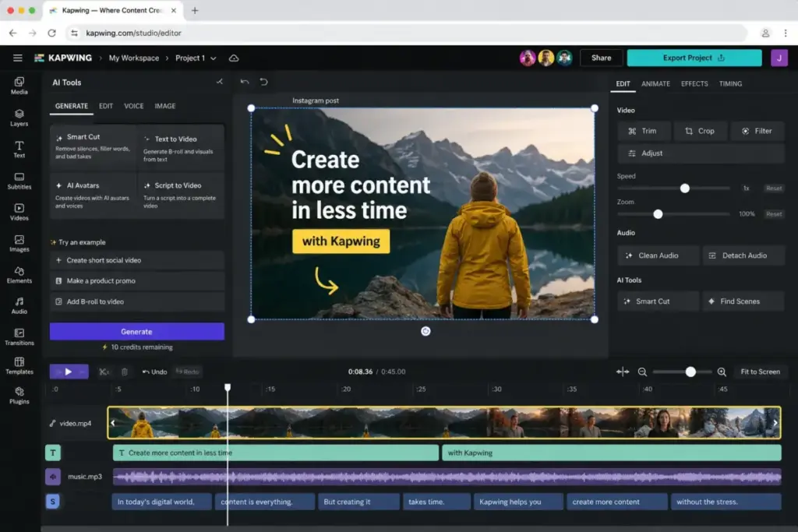The image size is (798, 532).
Task: Switch to the IMAGE tab
Action: (165, 106)
